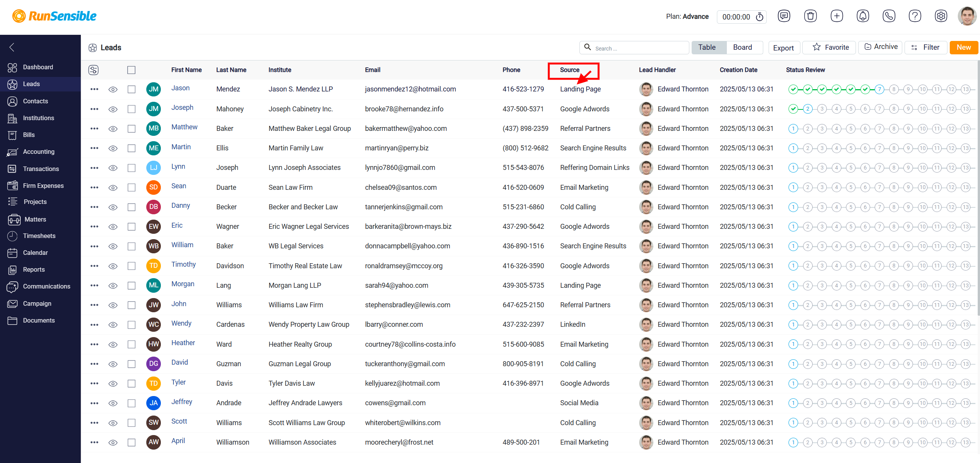Open the phone dialer icon
This screenshot has height=463, width=980.
[888, 16]
